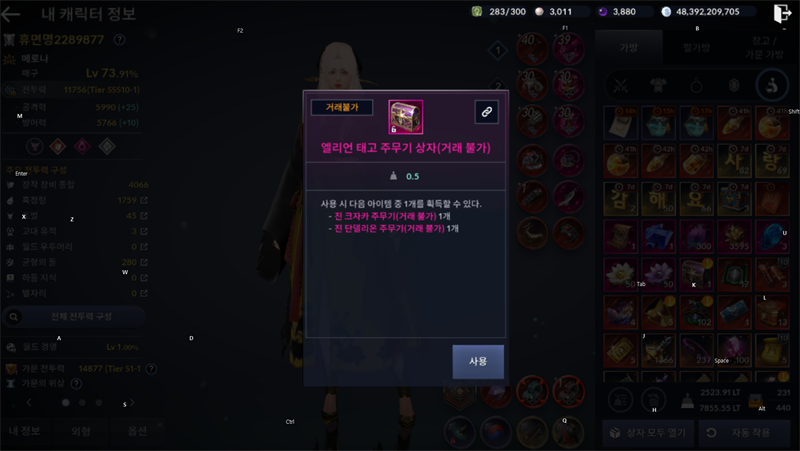Select the first page indicator dot

point(65,403)
